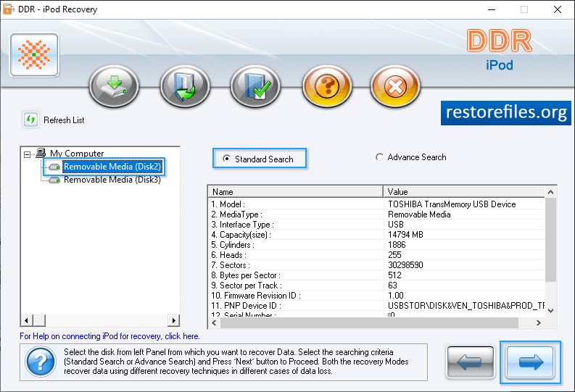Click the details table horizontal scrollbar thumb

(369, 322)
